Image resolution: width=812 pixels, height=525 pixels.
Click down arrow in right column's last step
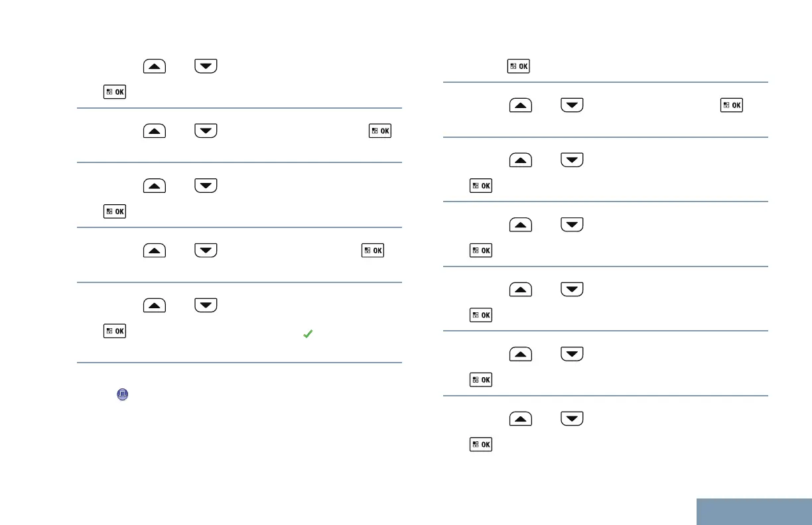[x=572, y=418]
